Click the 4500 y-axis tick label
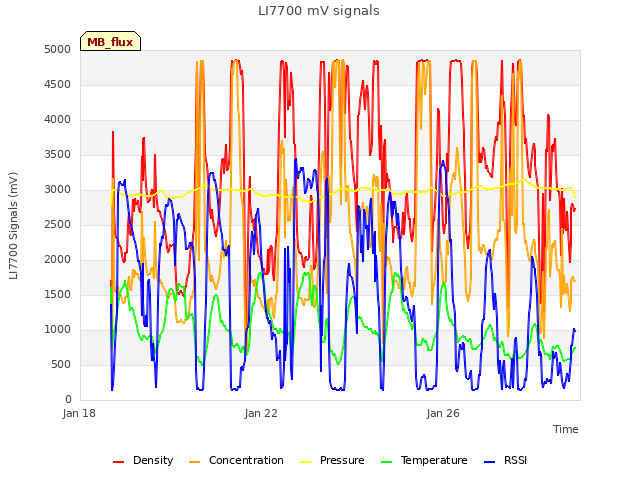 (x=58, y=84)
